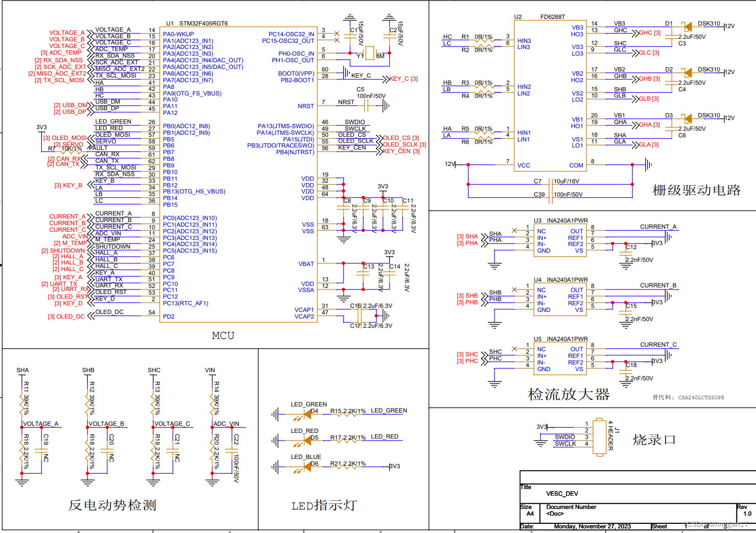Click the red OLED_CS [3] net label

[401, 138]
